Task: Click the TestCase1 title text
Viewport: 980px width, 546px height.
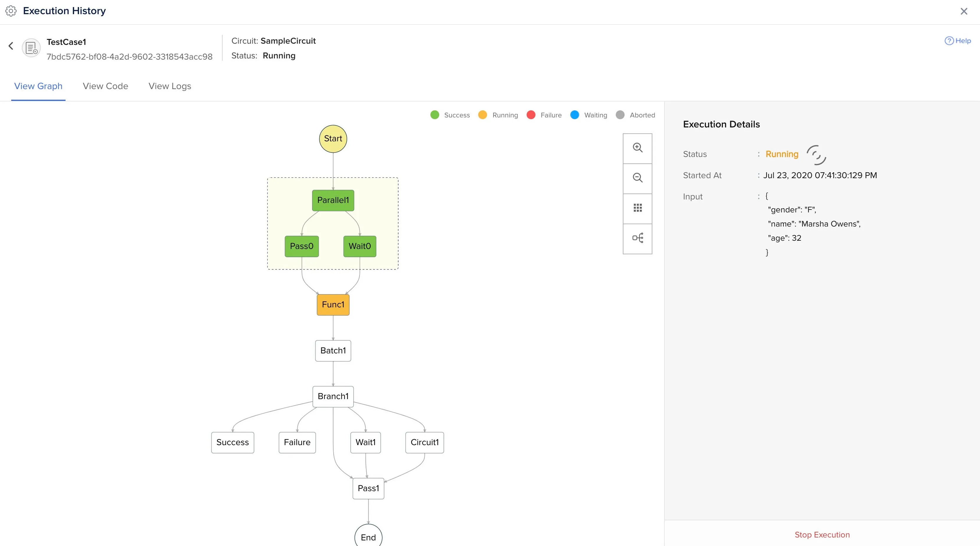Action: pos(66,42)
